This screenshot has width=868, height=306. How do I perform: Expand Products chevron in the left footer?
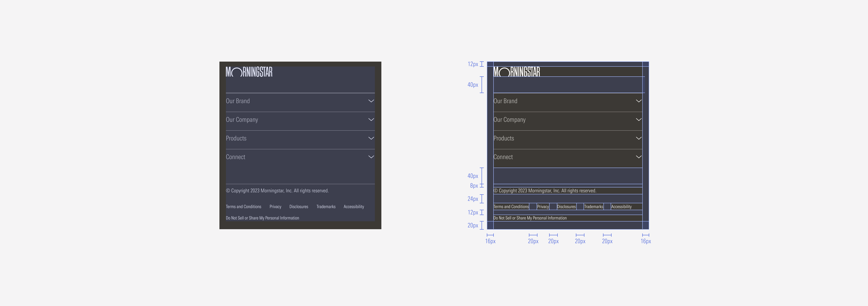371,138
